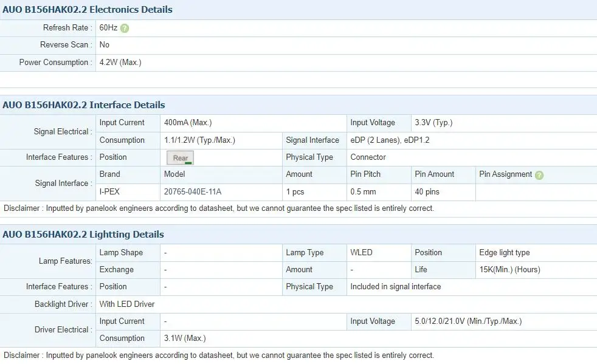
Task: Click the eDP (2 Lanes), eDP1.2 value
Action: point(390,140)
